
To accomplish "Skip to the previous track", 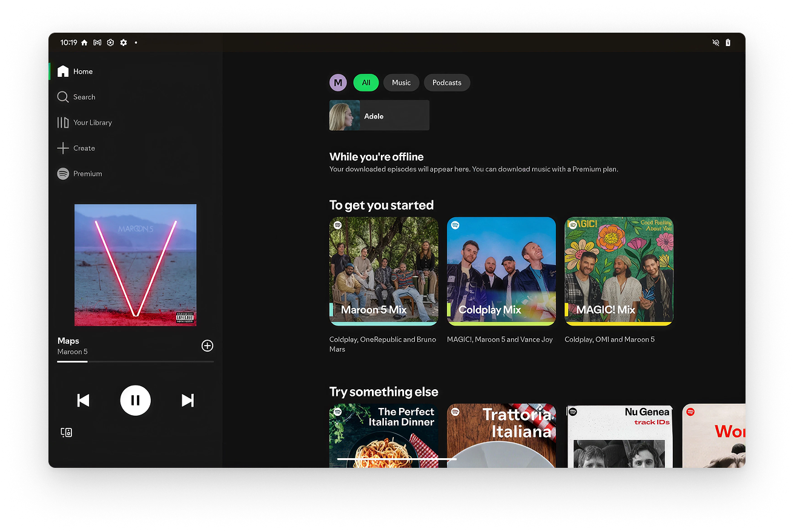I will click(x=84, y=400).
